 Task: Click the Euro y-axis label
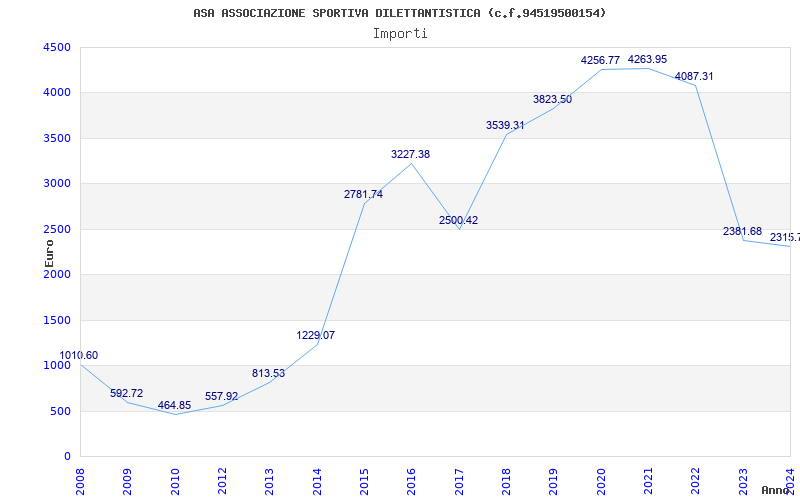(49, 252)
